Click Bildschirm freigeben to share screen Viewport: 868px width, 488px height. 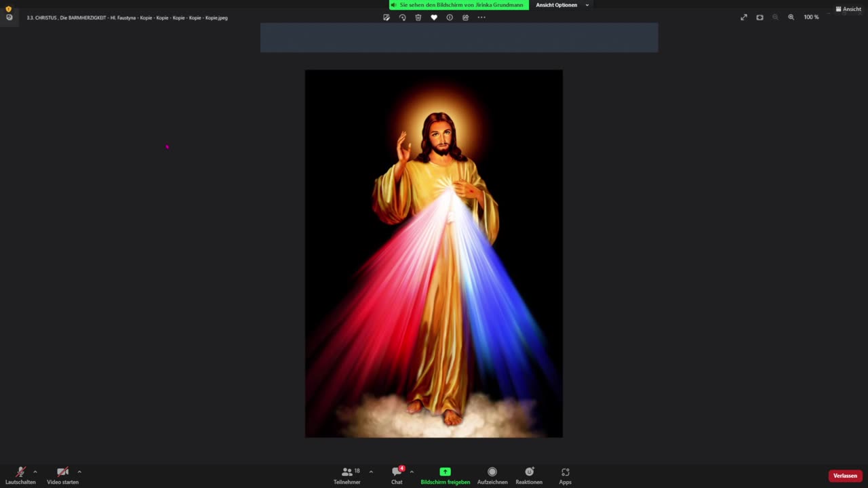click(x=445, y=475)
